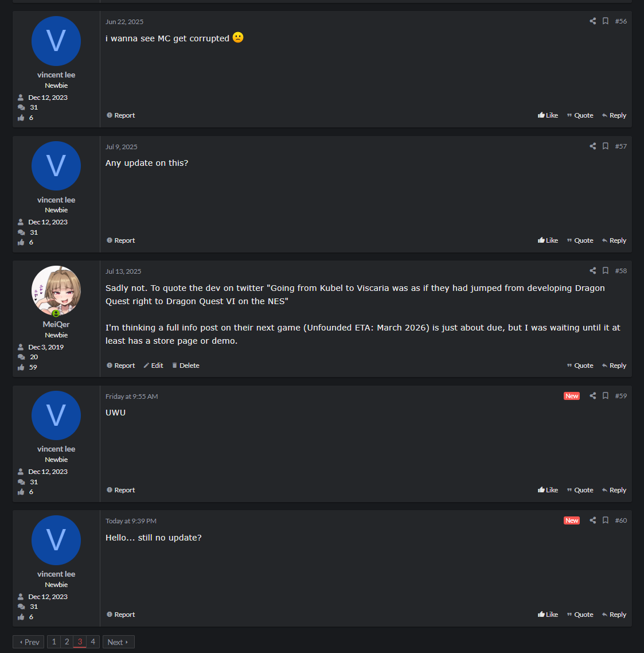Viewport: 644px width, 653px height.
Task: Go to page 1 of the thread
Action: 54,642
